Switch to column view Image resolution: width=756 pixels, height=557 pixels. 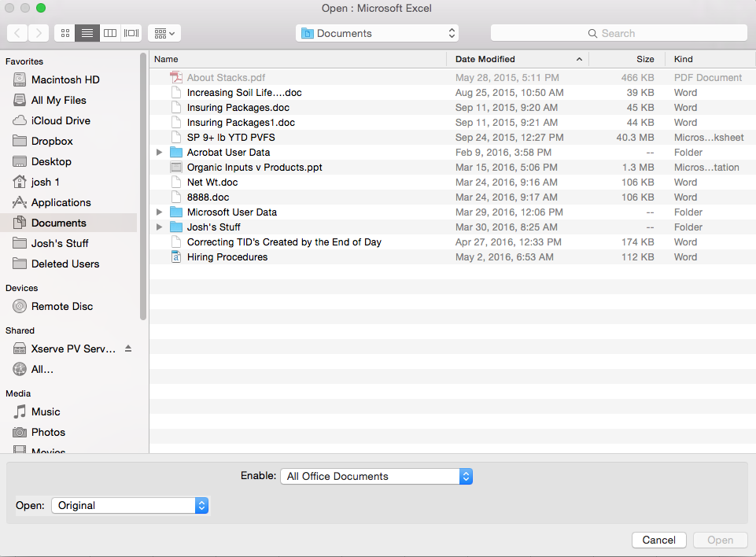tap(110, 33)
